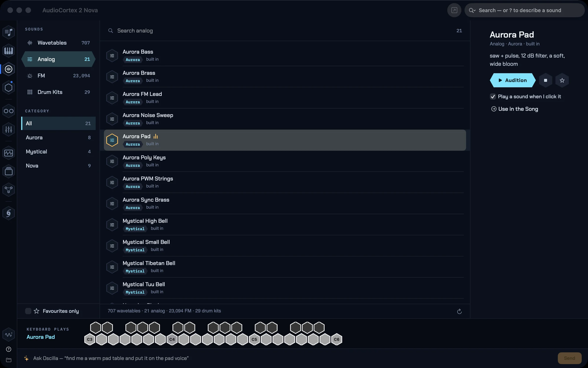The width and height of the screenshot is (588, 368).
Task: Stop audition playback with the square button
Action: (x=545, y=80)
